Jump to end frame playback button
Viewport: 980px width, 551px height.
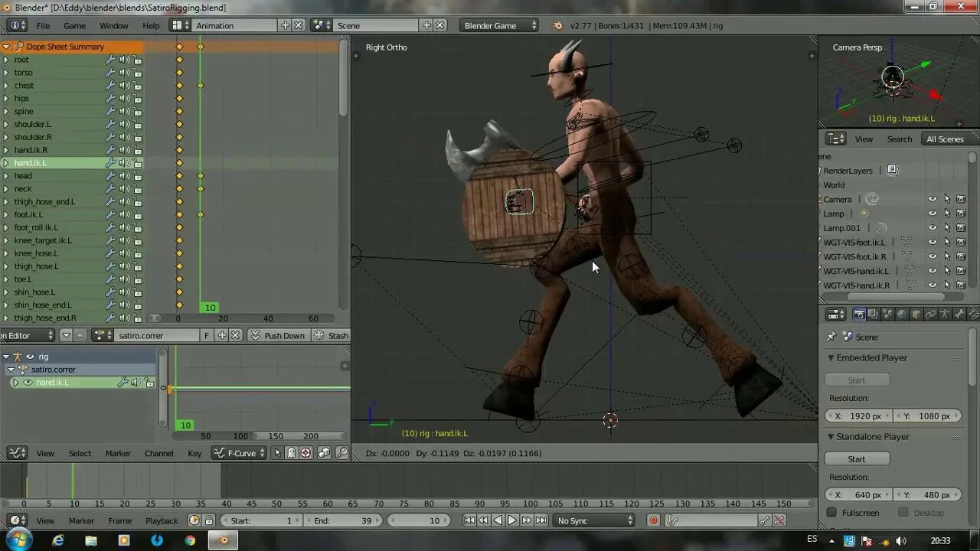(541, 520)
